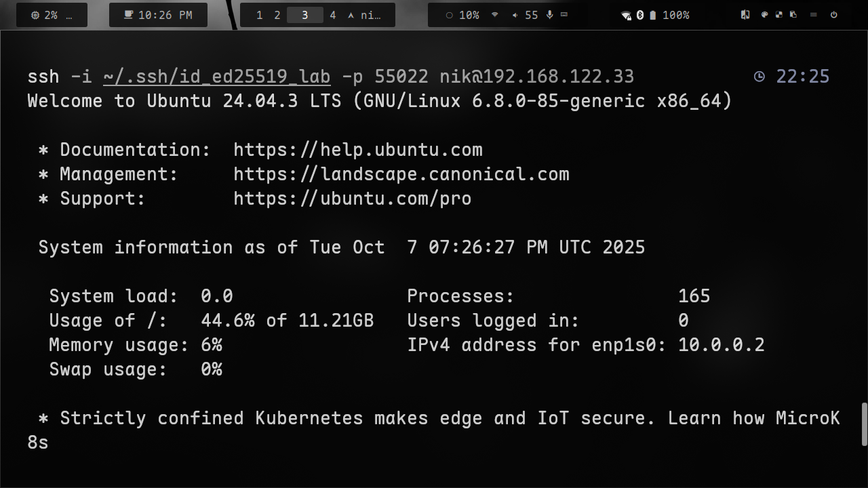Open the clipboard manager icon

793,15
